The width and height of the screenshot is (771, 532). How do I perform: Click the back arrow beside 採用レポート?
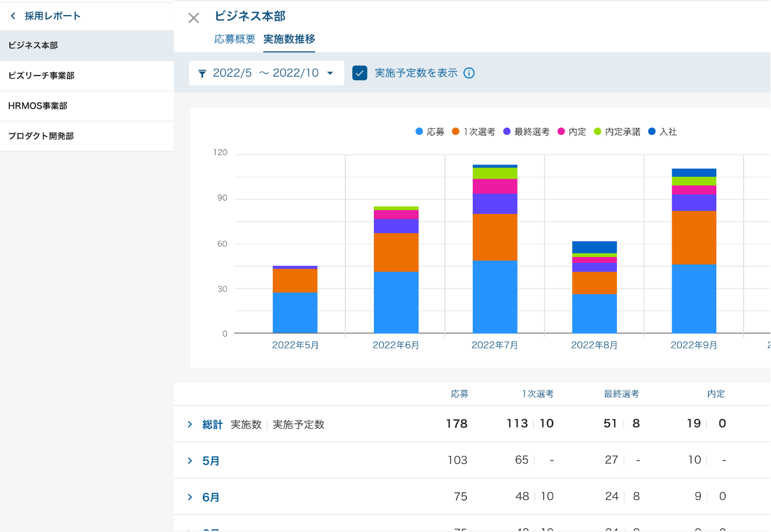(x=13, y=16)
